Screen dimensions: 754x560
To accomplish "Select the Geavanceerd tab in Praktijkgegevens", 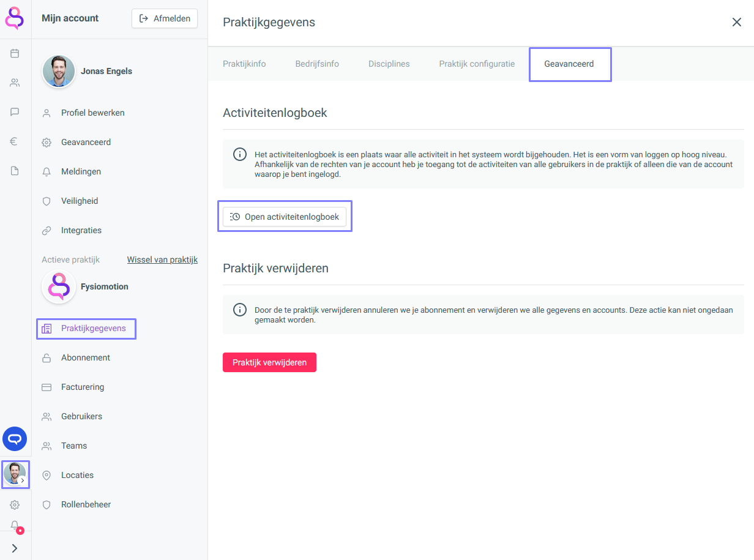I will 569,64.
